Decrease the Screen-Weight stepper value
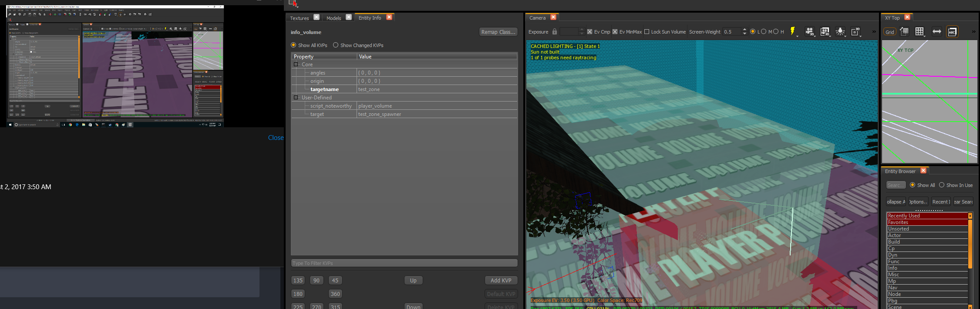Screen dimensions: 980x309 (744, 34)
